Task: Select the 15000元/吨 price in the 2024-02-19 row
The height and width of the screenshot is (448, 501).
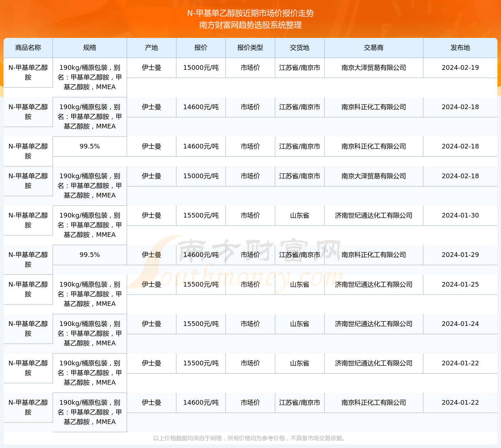Action: (x=201, y=68)
